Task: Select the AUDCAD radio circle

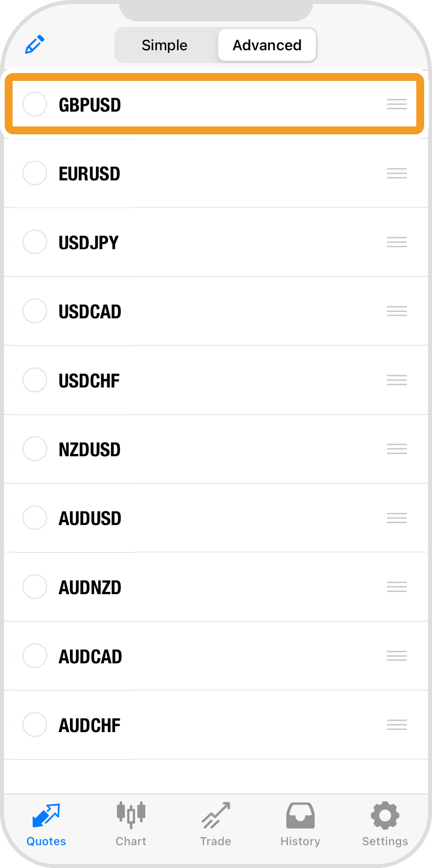Action: tap(35, 656)
